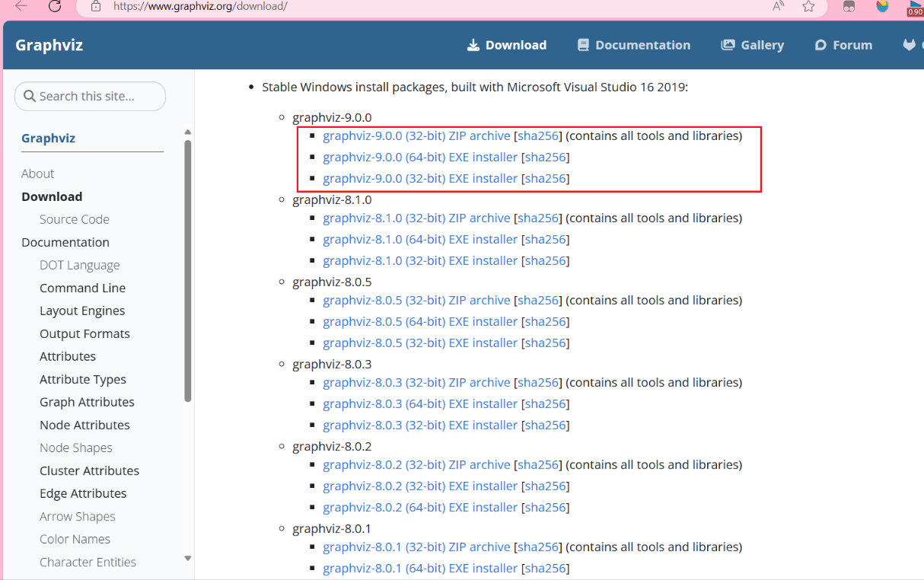Image resolution: width=924 pixels, height=580 pixels.
Task: Open Layout Engines in the sidebar
Action: (82, 311)
